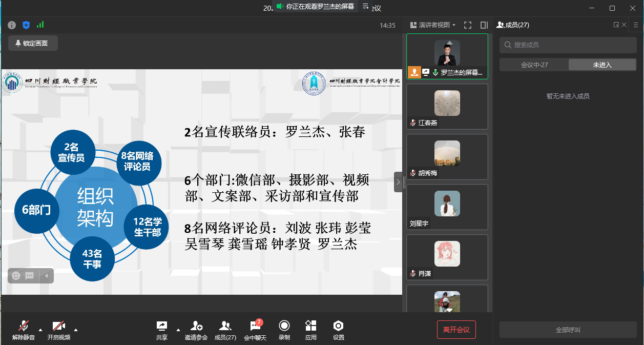Check the green network signal indicator

[40, 25]
